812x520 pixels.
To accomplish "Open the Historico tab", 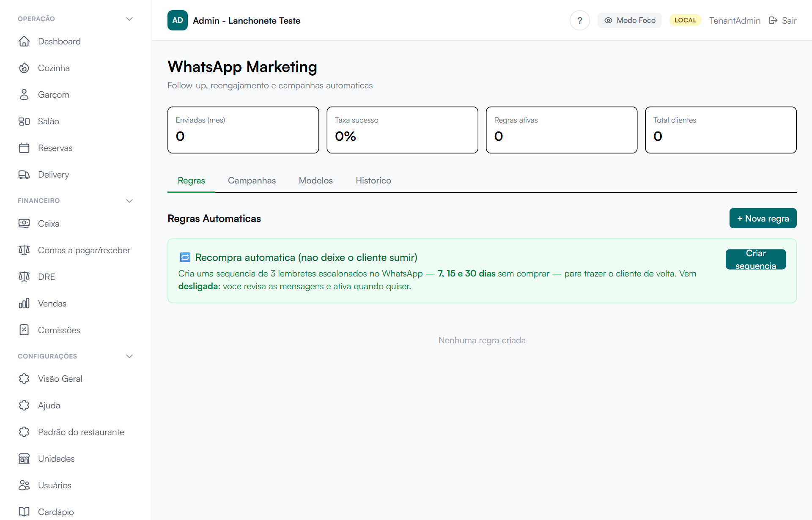I will coord(373,181).
